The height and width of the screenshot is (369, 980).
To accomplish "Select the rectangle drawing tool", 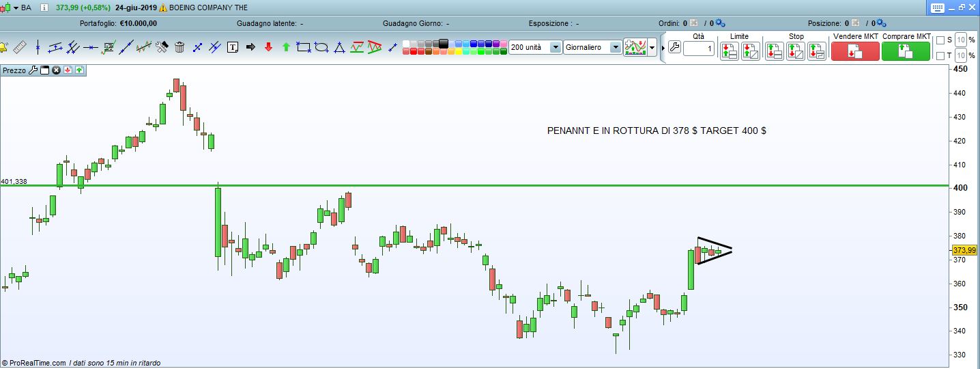I will [x=304, y=47].
